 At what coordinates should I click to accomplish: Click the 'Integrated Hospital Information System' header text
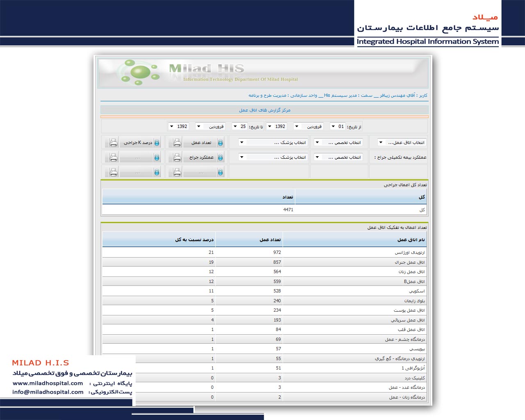428,41
